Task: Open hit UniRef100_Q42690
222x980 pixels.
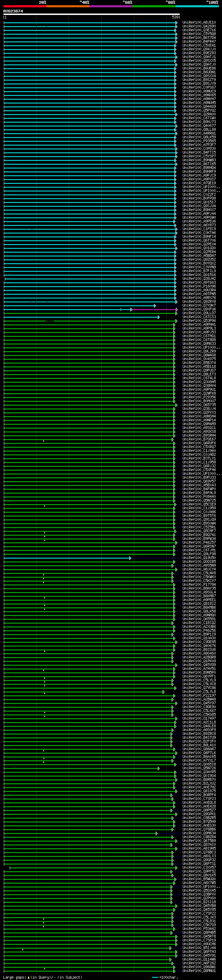Action: (x=199, y=26)
